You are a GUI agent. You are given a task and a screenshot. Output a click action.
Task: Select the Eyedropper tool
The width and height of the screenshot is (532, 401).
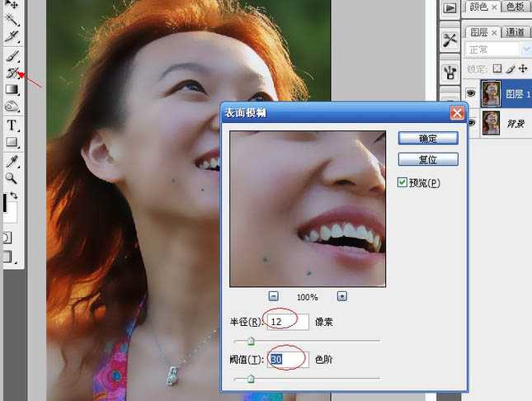pos(12,160)
